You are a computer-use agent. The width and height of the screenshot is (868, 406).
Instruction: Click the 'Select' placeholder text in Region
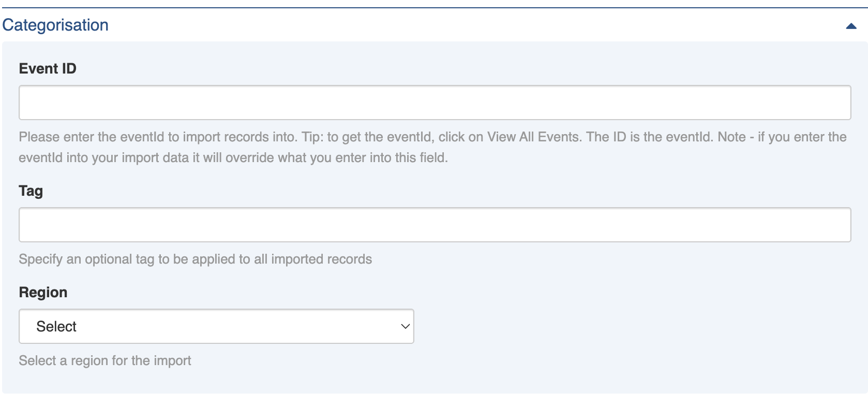coord(56,326)
